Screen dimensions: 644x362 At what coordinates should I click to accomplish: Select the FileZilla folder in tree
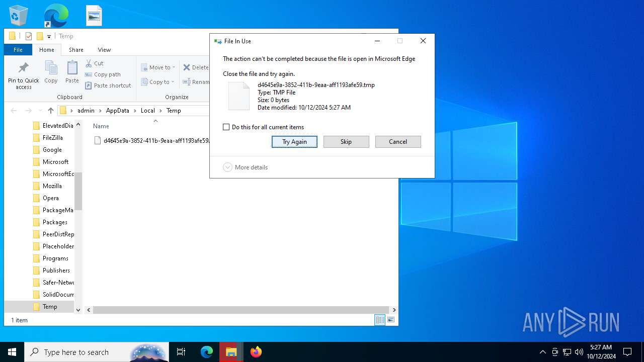click(x=52, y=138)
